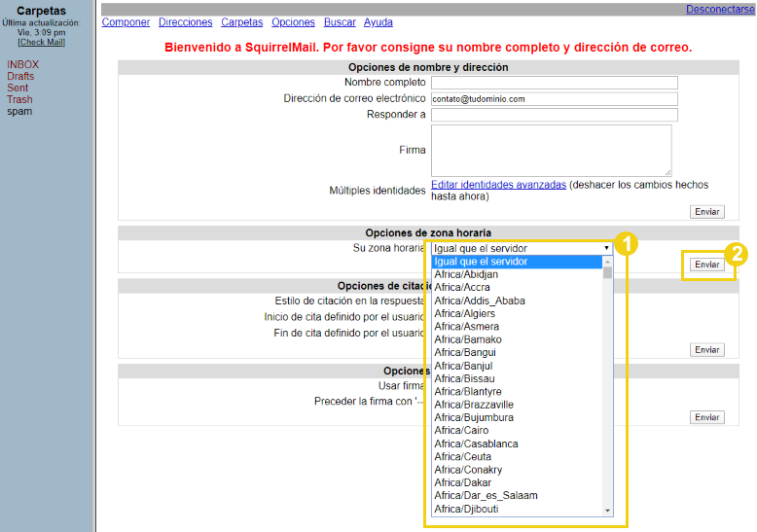757x532 pixels.
Task: Choose Africa/Bujumbura from list
Action: (x=517, y=417)
